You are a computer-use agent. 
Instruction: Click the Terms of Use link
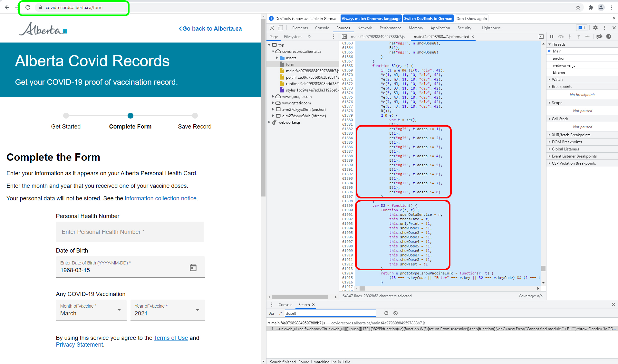[x=171, y=338]
